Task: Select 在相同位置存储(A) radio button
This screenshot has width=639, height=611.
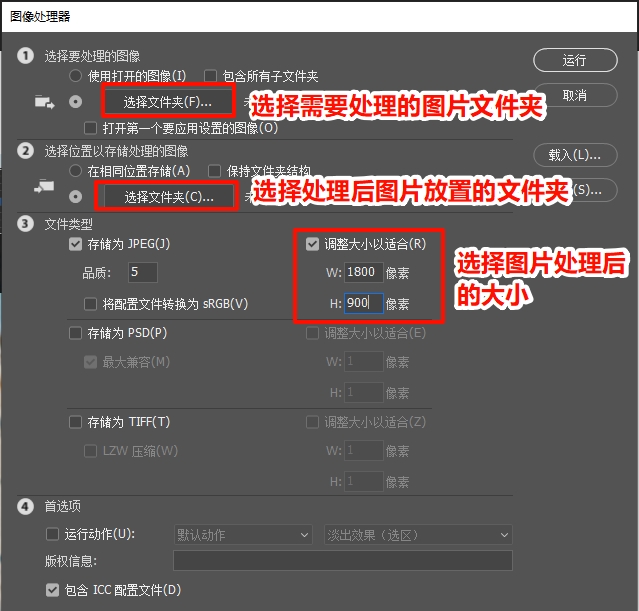Action: click(x=75, y=171)
